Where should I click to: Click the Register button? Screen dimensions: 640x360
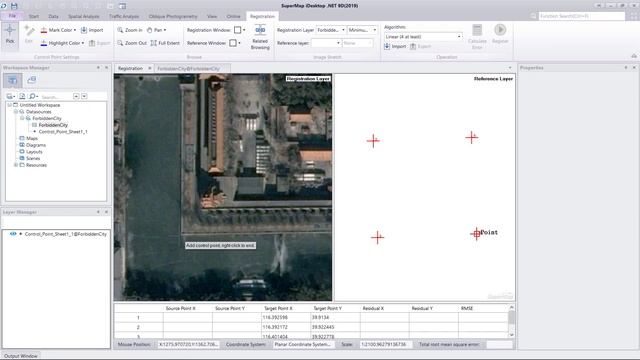coord(500,34)
